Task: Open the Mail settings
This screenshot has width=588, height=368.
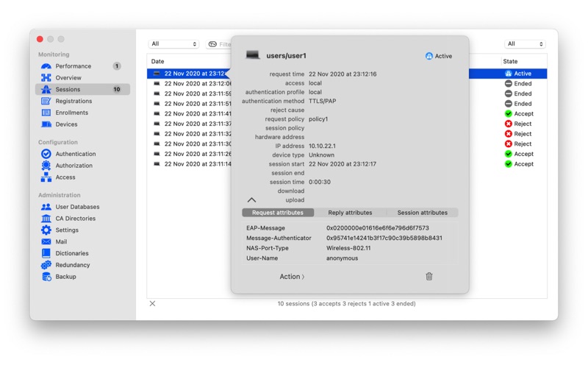Action: tap(61, 242)
